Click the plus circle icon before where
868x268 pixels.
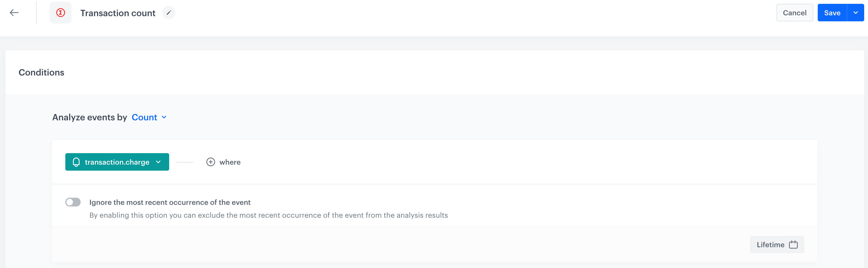(211, 162)
